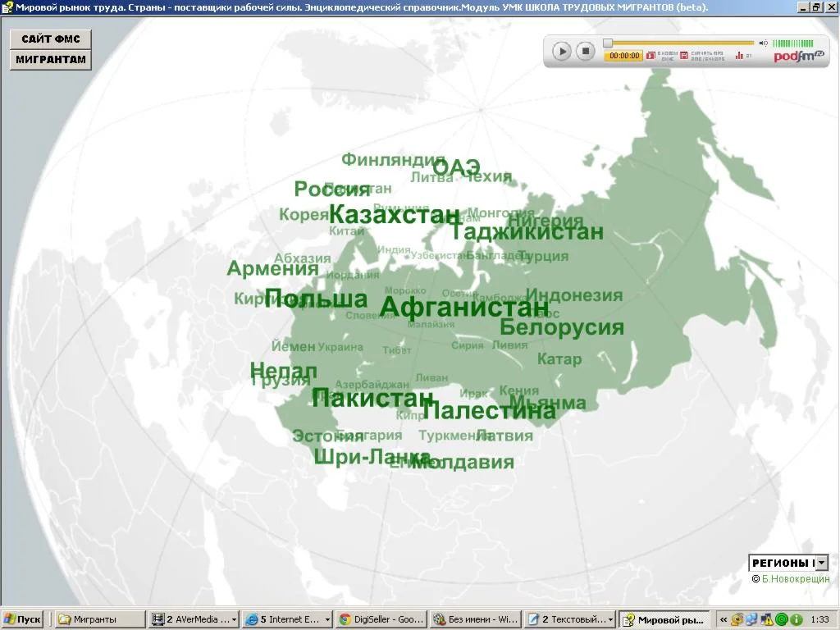
Task: Switch to Мигранты folder taskbar item
Action: click(99, 619)
